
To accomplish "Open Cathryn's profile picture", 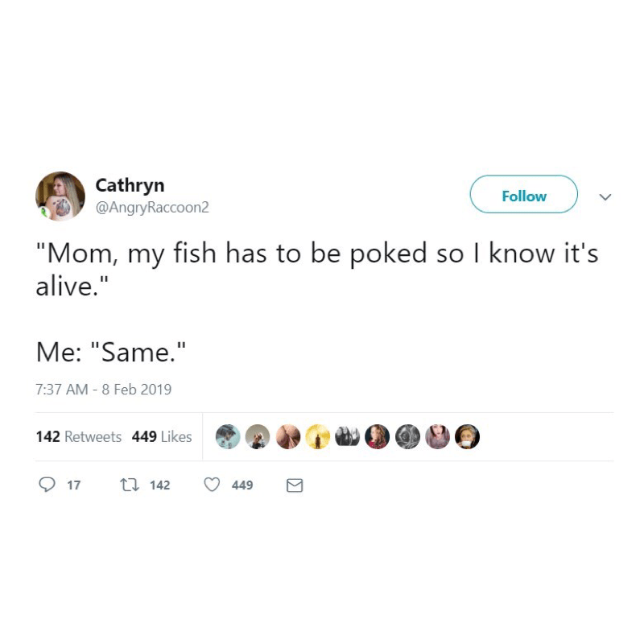I will point(60,196).
